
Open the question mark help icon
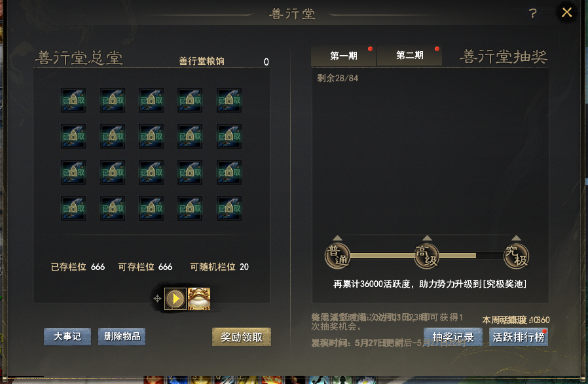coord(532,14)
